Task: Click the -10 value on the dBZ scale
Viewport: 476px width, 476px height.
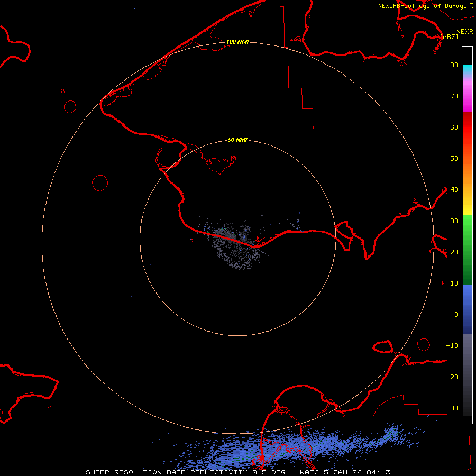Action: (452, 346)
